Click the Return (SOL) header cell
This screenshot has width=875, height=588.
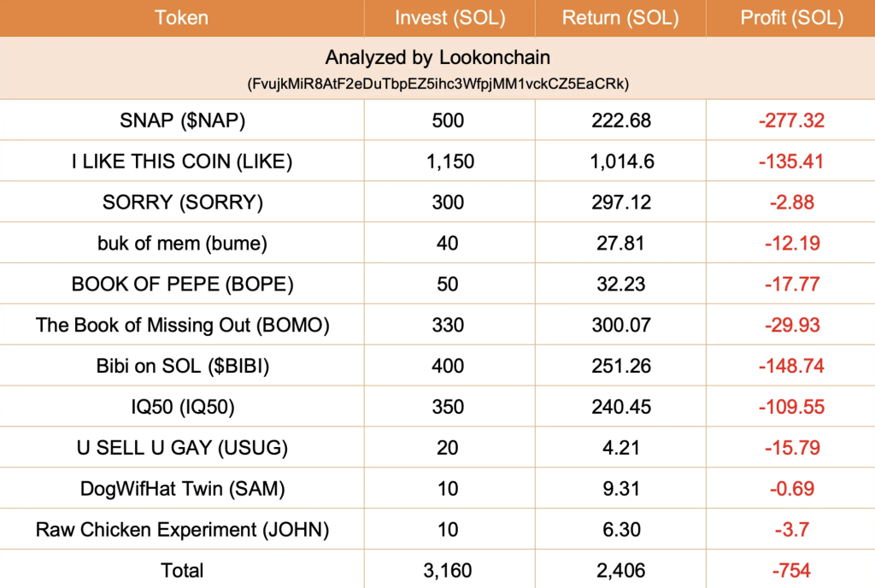tap(620, 18)
